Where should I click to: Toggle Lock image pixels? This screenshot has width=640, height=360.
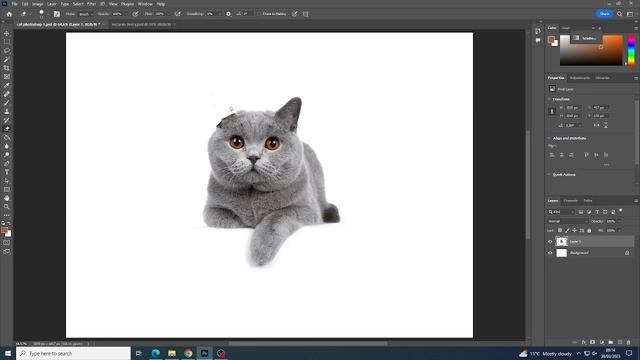pyautogui.click(x=567, y=231)
